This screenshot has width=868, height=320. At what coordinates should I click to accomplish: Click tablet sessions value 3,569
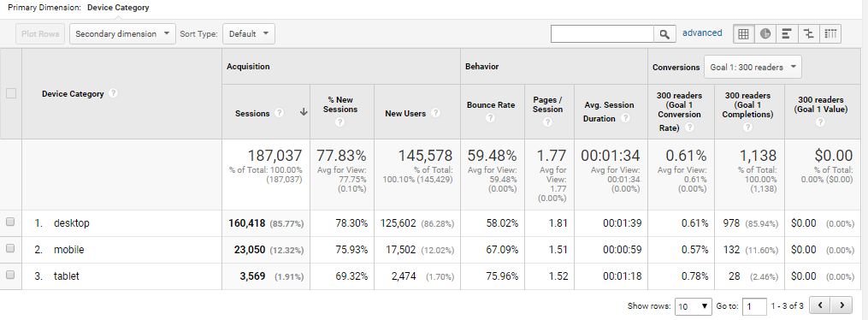[252, 276]
